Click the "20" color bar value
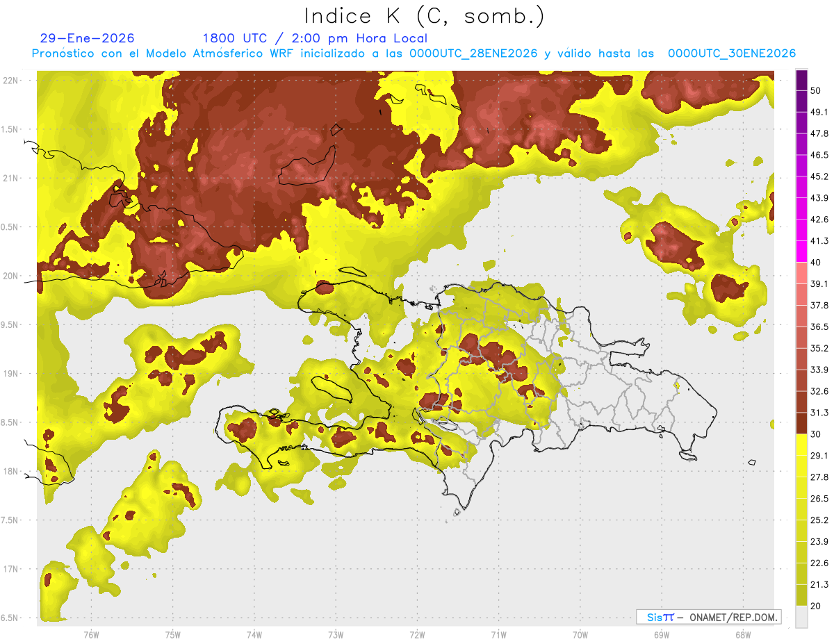 816,606
